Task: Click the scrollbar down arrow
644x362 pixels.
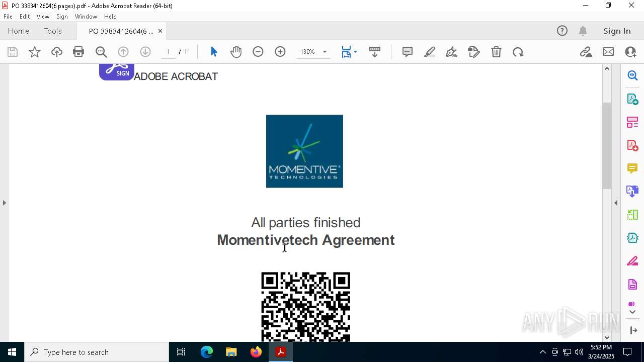Action: pyautogui.click(x=607, y=337)
